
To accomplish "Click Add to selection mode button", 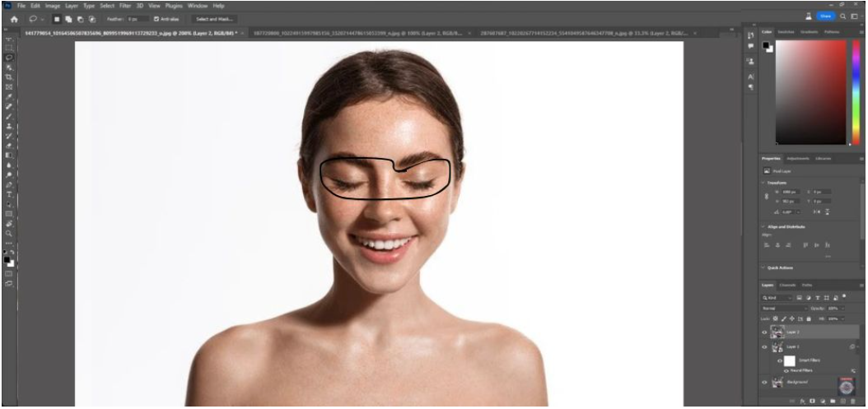I will point(68,19).
